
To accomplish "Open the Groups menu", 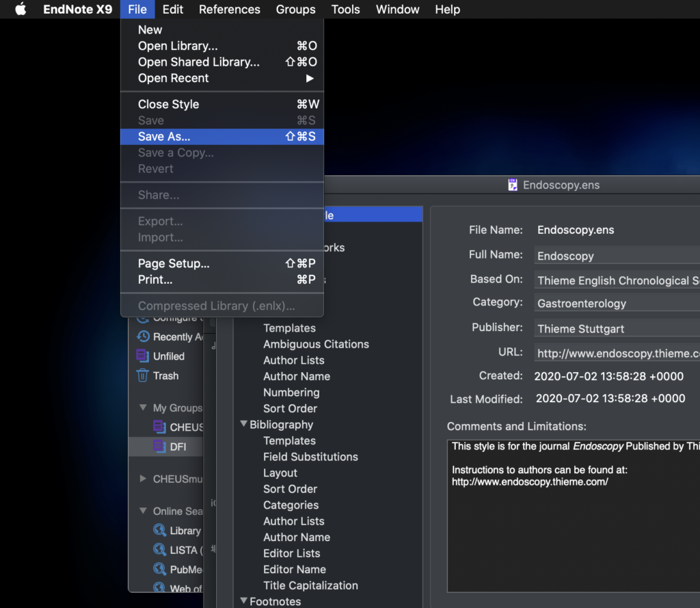I will 295,10.
